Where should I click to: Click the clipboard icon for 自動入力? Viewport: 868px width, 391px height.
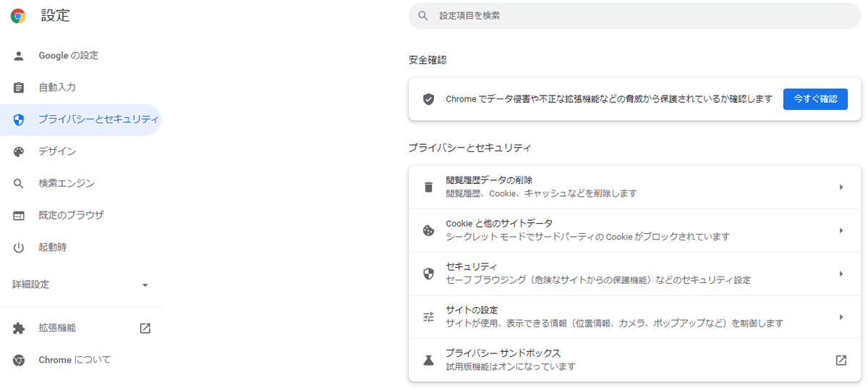point(19,88)
